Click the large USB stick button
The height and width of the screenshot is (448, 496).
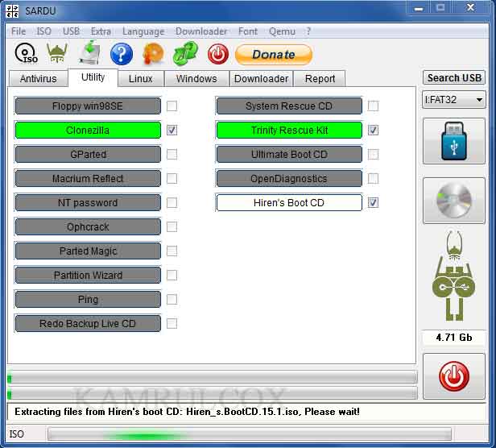pyautogui.click(x=454, y=141)
